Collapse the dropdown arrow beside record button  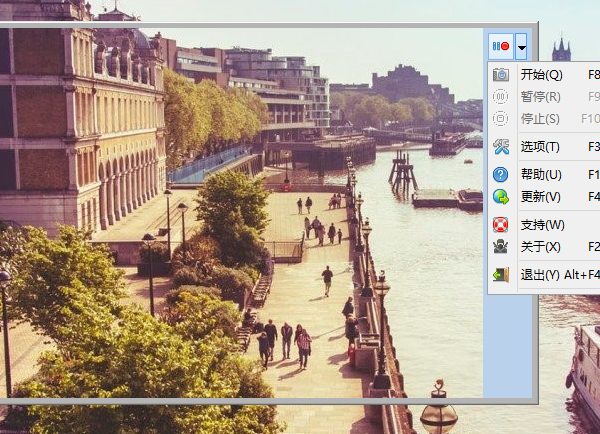point(521,47)
